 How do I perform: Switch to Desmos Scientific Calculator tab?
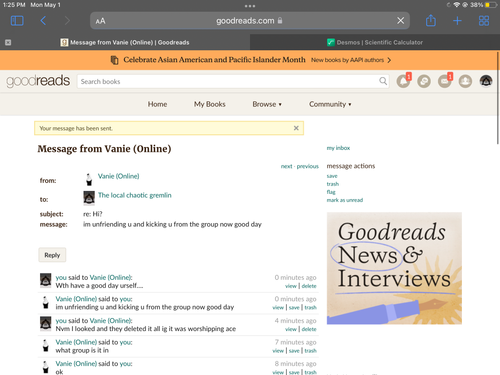click(x=375, y=42)
